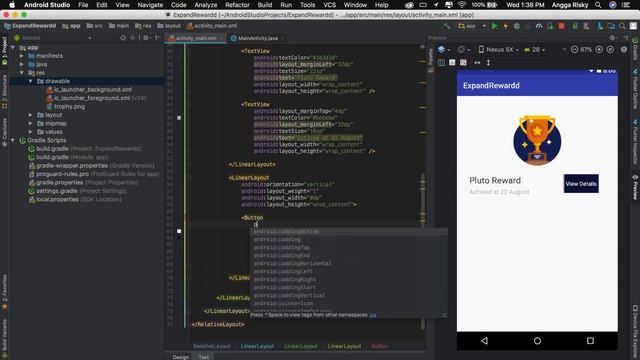Open local.properties file

click(x=79, y=200)
